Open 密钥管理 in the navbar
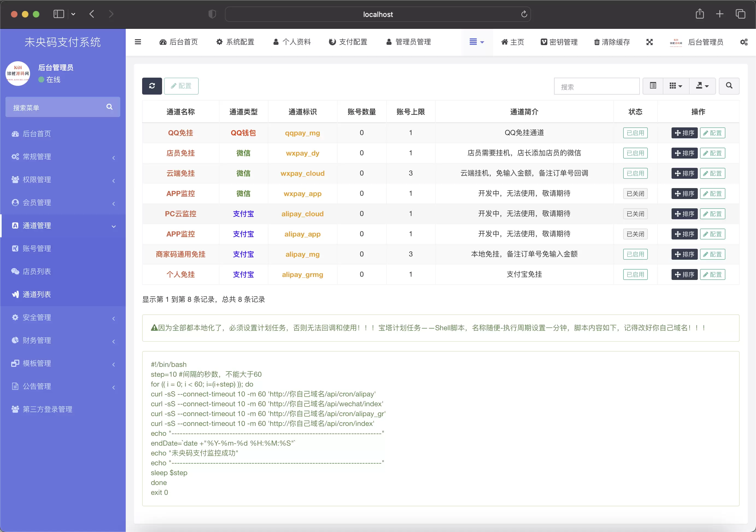This screenshot has width=756, height=532. point(559,42)
